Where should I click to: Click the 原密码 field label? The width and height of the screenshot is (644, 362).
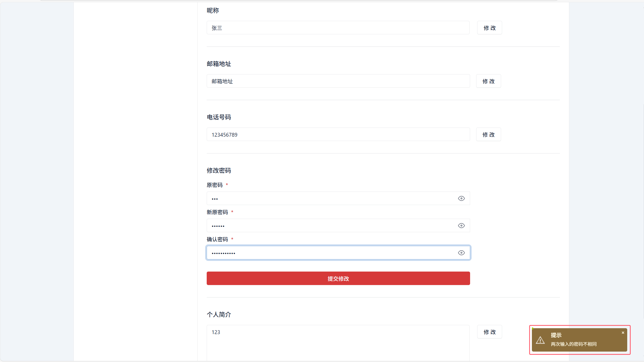point(215,185)
